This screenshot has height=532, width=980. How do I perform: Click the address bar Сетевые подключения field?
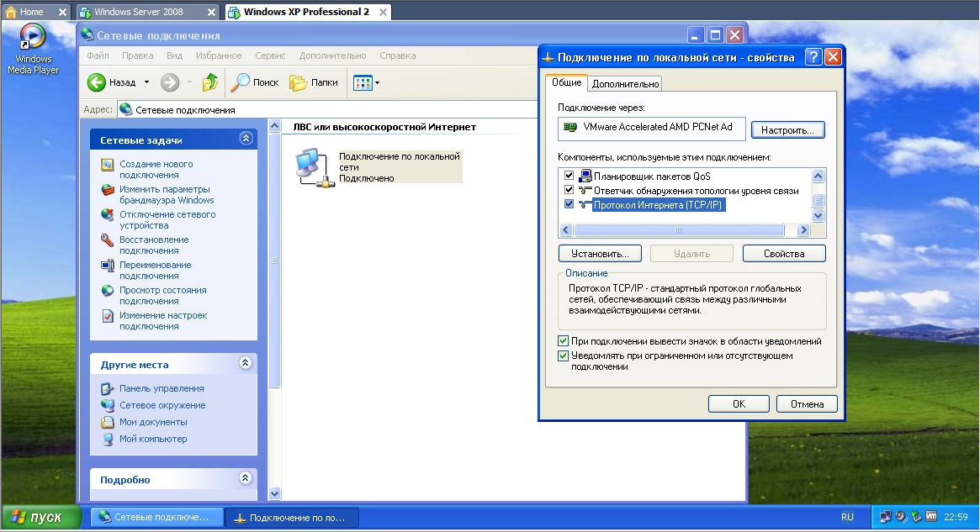328,110
